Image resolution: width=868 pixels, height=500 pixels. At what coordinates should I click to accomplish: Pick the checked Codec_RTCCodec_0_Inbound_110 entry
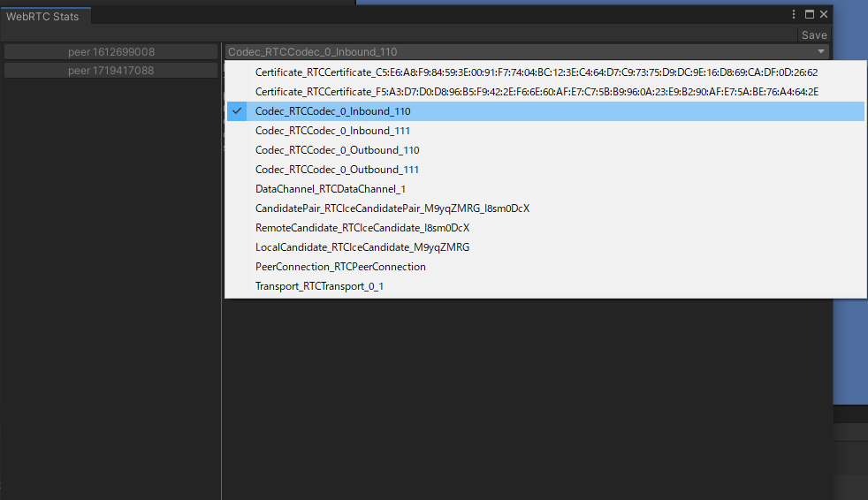(332, 111)
